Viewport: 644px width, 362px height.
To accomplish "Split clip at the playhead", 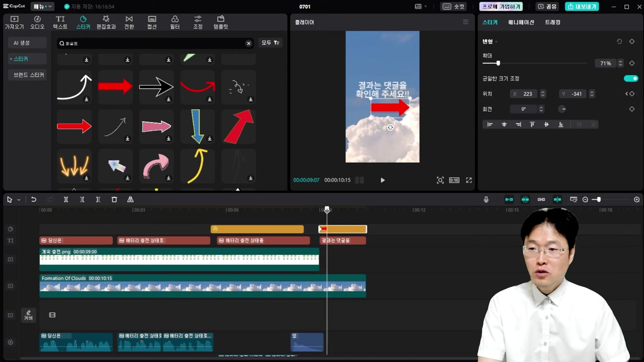I will (66, 199).
